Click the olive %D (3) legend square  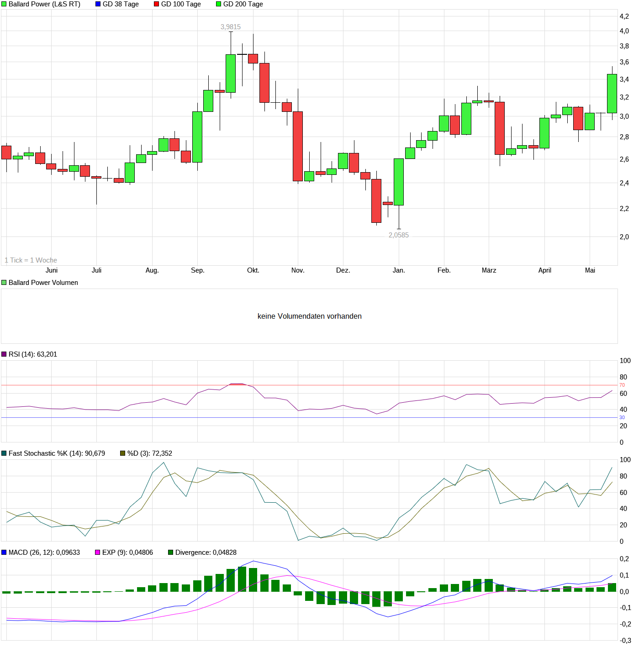click(123, 453)
